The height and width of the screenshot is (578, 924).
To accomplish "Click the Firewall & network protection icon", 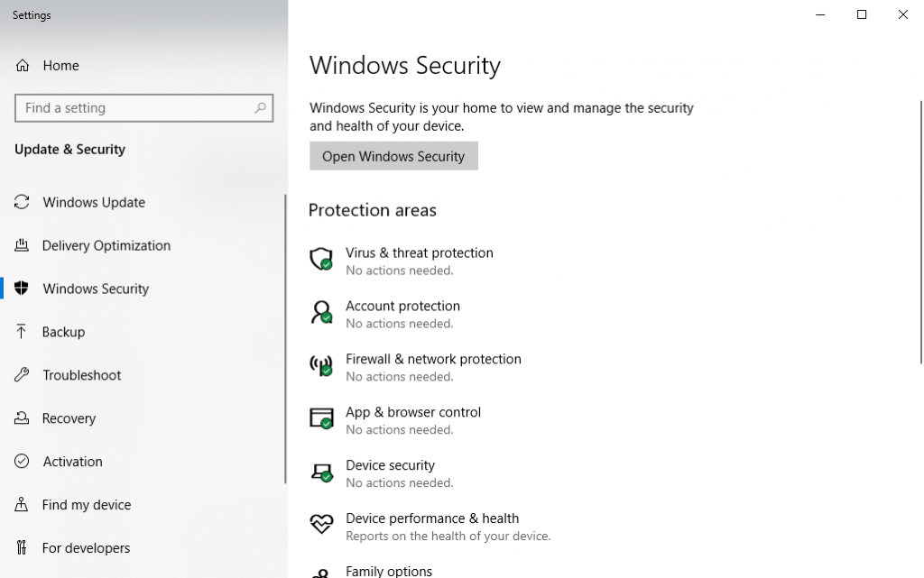I will point(321,366).
